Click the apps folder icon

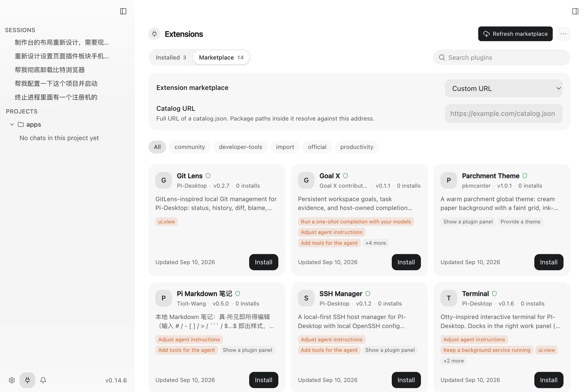tap(21, 125)
